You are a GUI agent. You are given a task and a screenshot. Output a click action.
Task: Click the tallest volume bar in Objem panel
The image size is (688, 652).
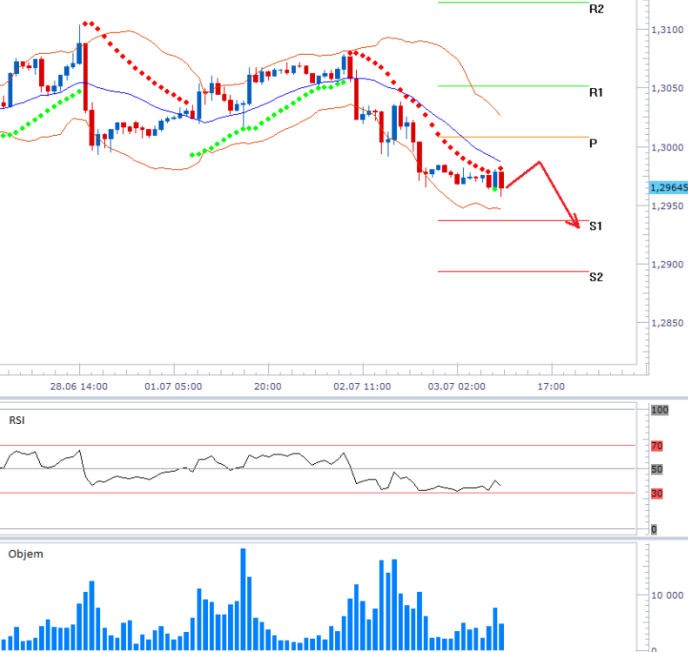pos(243,599)
